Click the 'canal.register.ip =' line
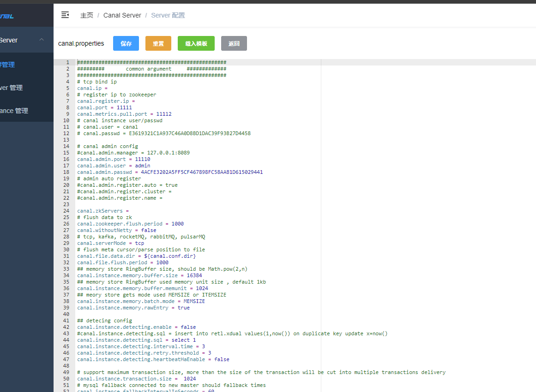This screenshot has height=392, width=536. point(106,101)
